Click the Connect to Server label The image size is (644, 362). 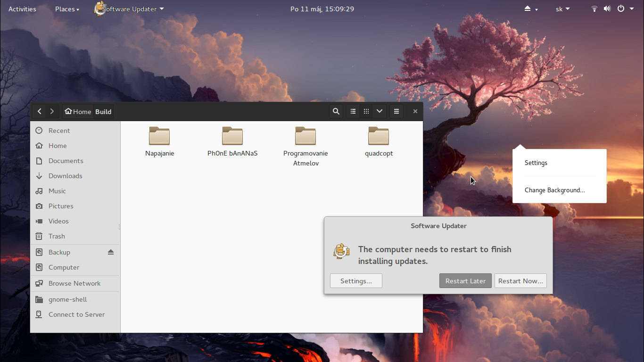[x=76, y=314]
